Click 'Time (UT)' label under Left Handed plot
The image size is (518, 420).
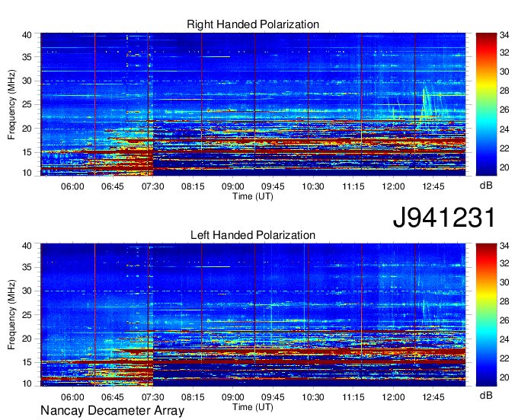(x=253, y=407)
